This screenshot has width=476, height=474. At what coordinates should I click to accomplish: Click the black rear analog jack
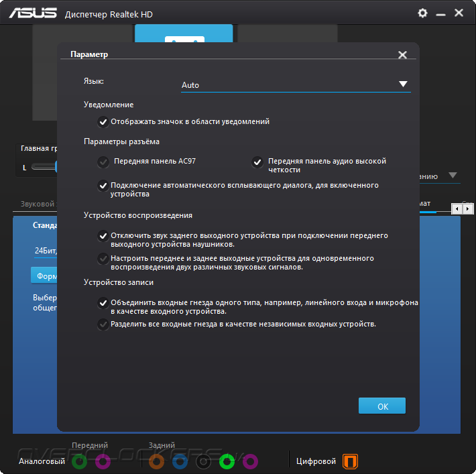(203, 461)
